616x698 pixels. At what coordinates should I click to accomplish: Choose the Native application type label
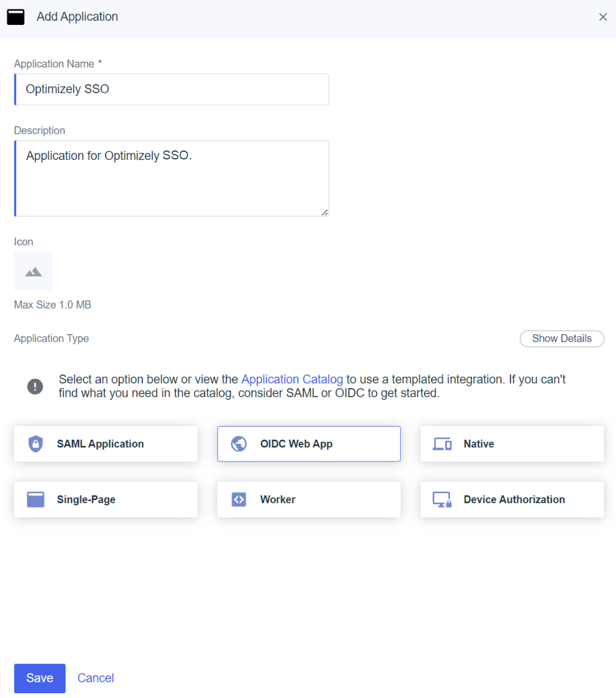[x=479, y=444]
